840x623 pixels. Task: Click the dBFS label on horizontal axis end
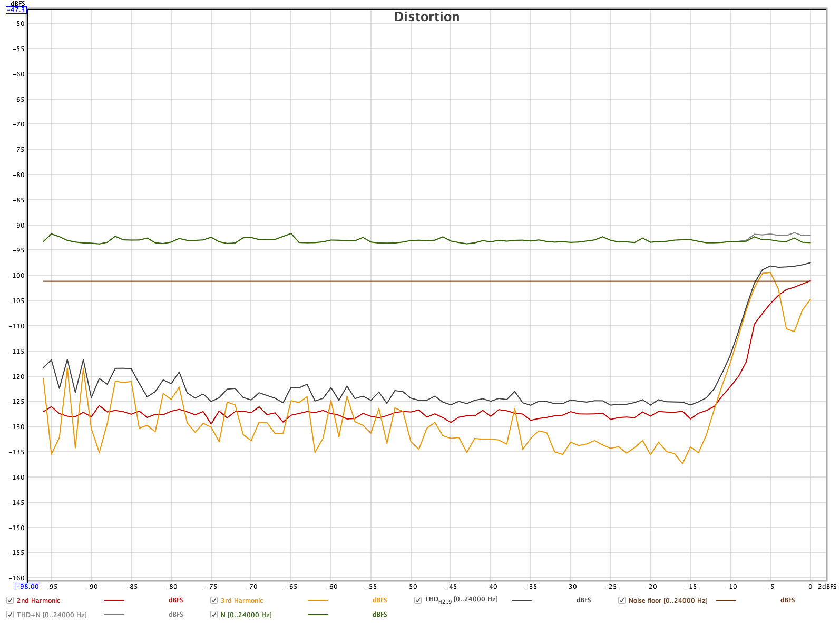click(827, 586)
